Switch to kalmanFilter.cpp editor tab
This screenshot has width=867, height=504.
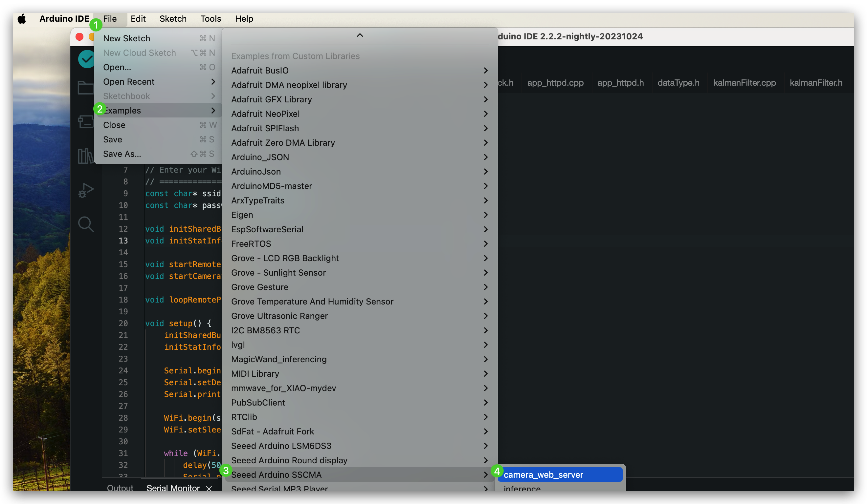[x=744, y=83]
